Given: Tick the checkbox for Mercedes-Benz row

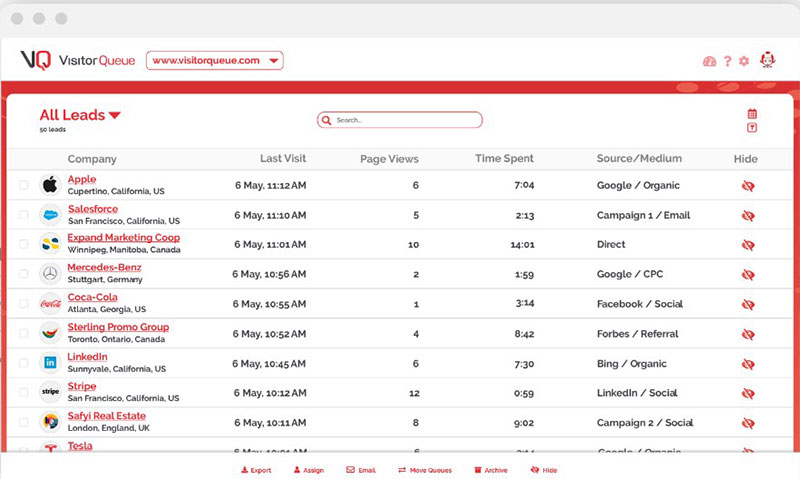Looking at the screenshot, I should point(23,274).
